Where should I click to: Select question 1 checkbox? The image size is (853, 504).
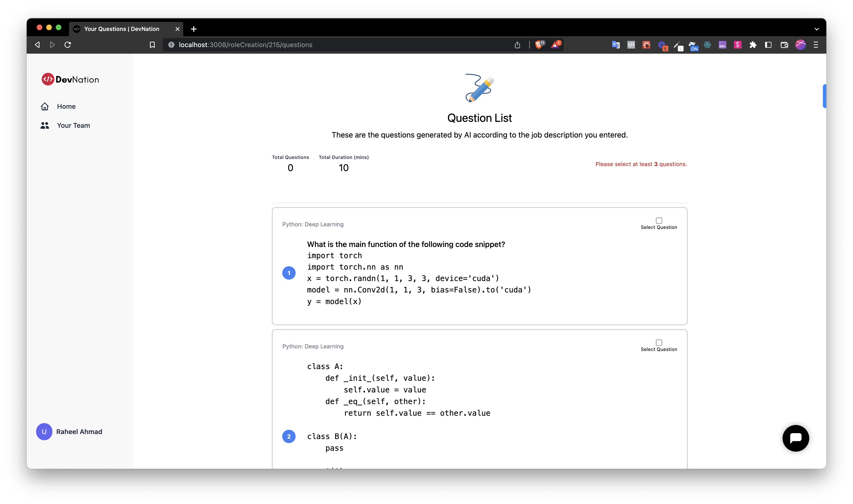659,220
